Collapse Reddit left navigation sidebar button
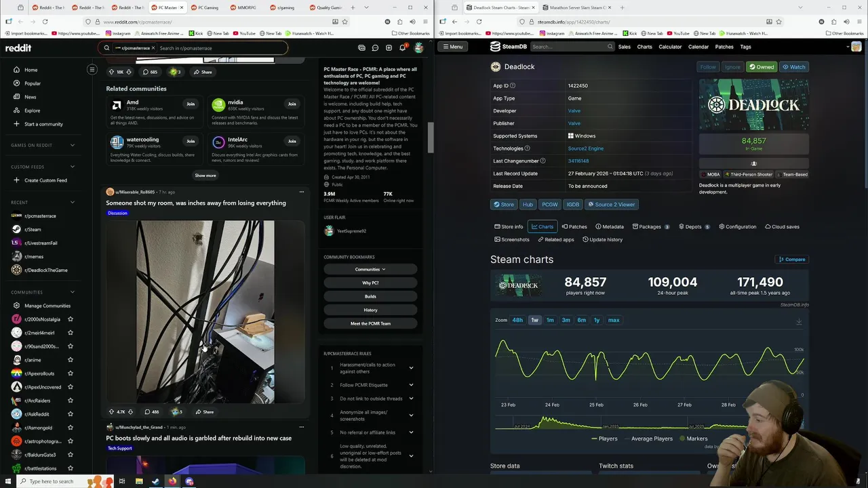This screenshot has width=868, height=488. [92, 69]
